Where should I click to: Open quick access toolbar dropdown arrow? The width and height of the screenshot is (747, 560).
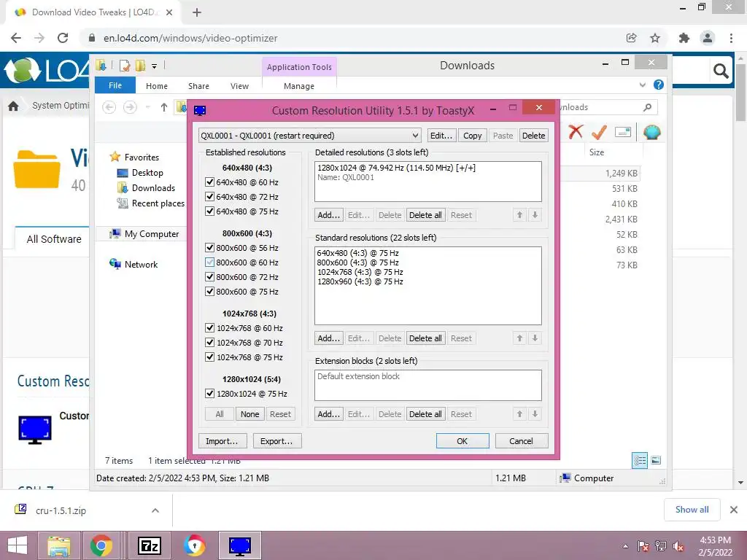pos(155,66)
